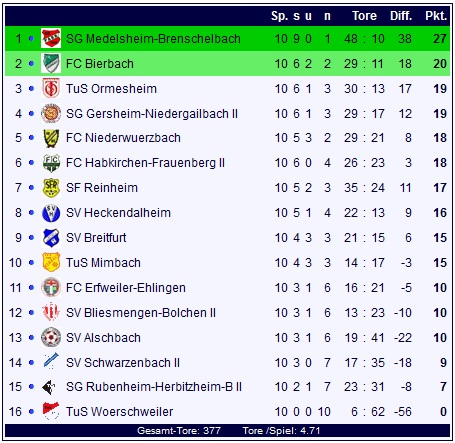The image size is (455, 443).
Task: Click the blue dot beside rank 1
Action: click(31, 39)
